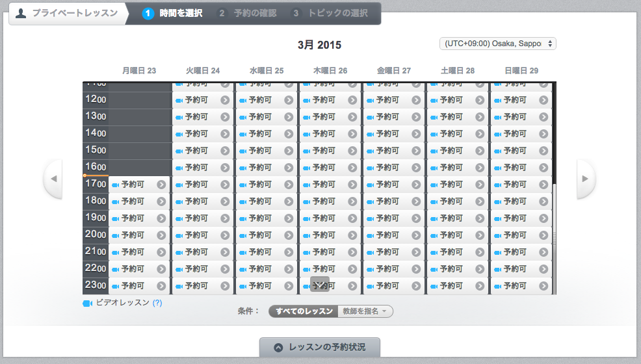This screenshot has width=641, height=364.
Task: Click arrow icon for Thursday 18:00 slot
Action: click(x=352, y=201)
